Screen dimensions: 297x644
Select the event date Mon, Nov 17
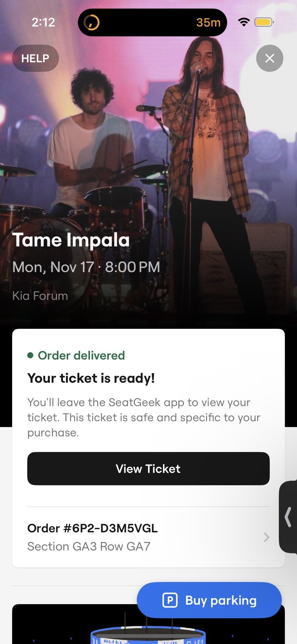pos(86,267)
